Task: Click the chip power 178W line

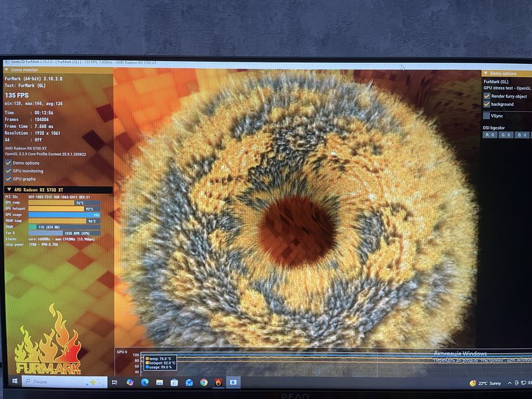Action: [31, 245]
